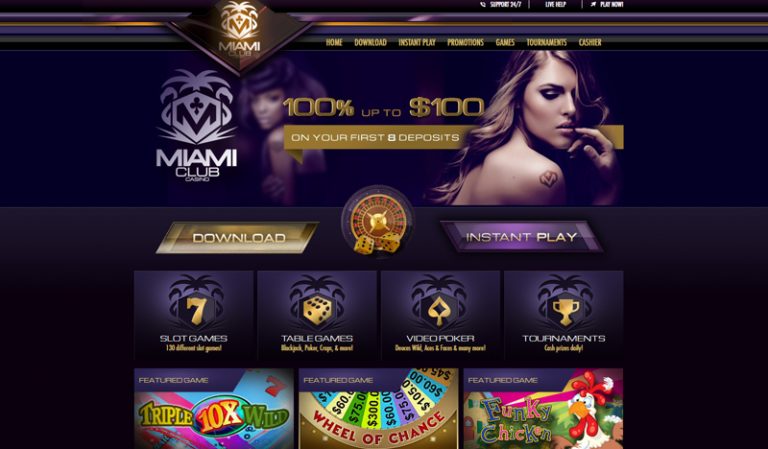Open the Games menu item
Screen dimensions: 768x449
[x=505, y=42]
